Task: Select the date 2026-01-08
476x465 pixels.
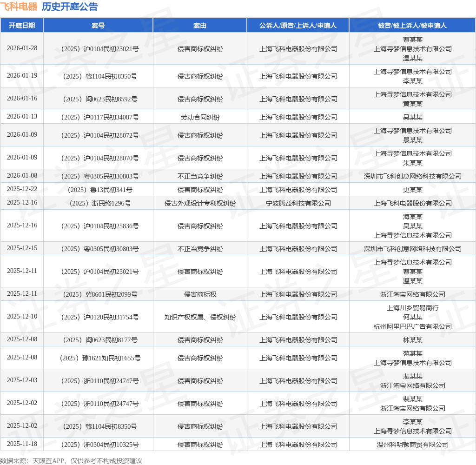Action: click(x=22, y=176)
